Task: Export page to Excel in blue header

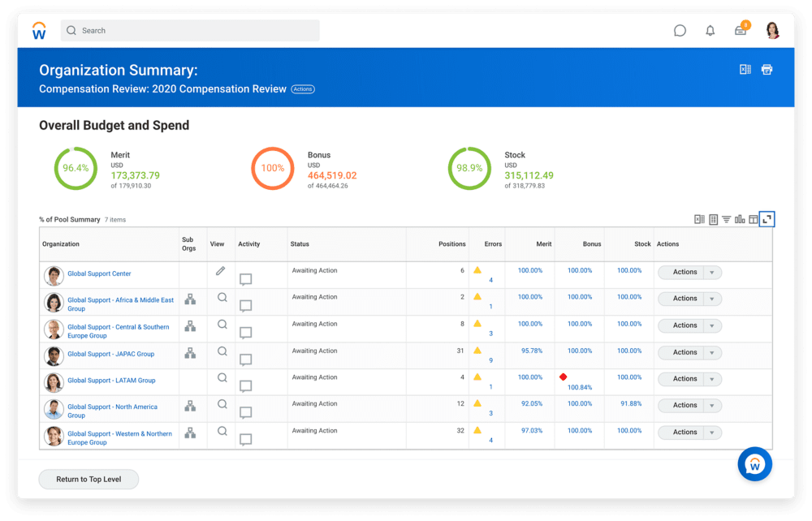Action: coord(745,70)
